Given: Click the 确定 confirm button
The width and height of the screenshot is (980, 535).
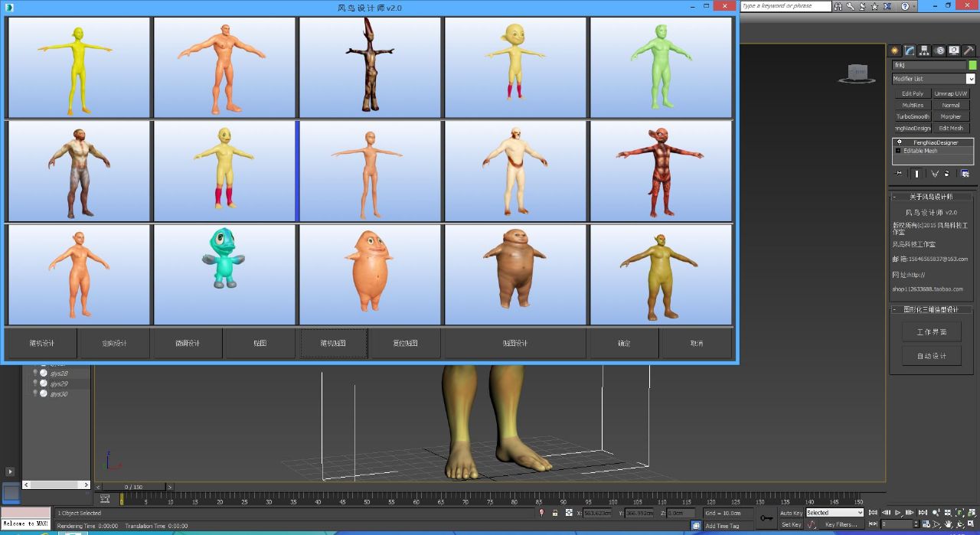Looking at the screenshot, I should click(624, 343).
